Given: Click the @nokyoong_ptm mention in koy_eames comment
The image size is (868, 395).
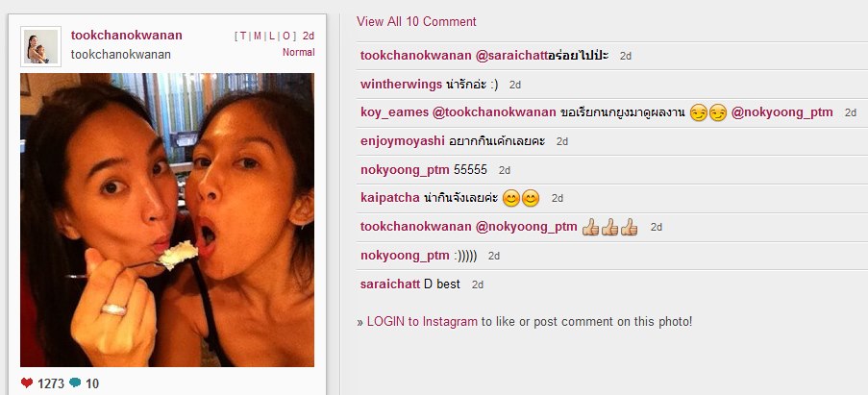Looking at the screenshot, I should [781, 112].
